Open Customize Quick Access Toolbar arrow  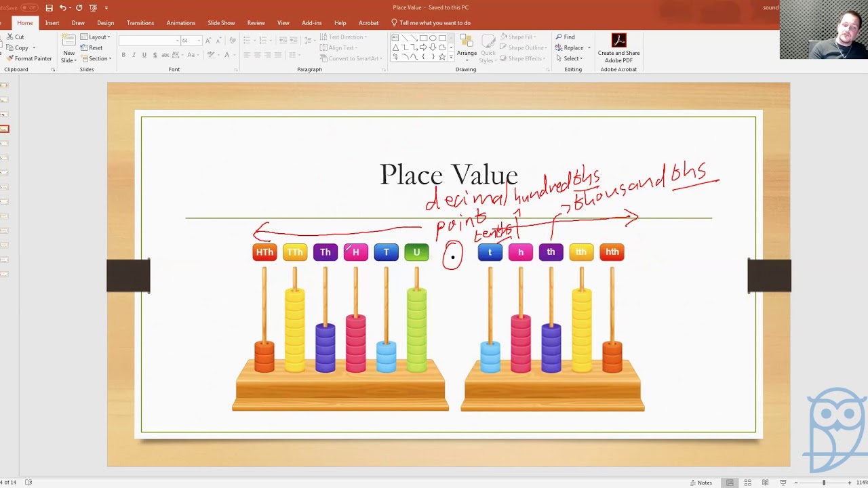106,8
